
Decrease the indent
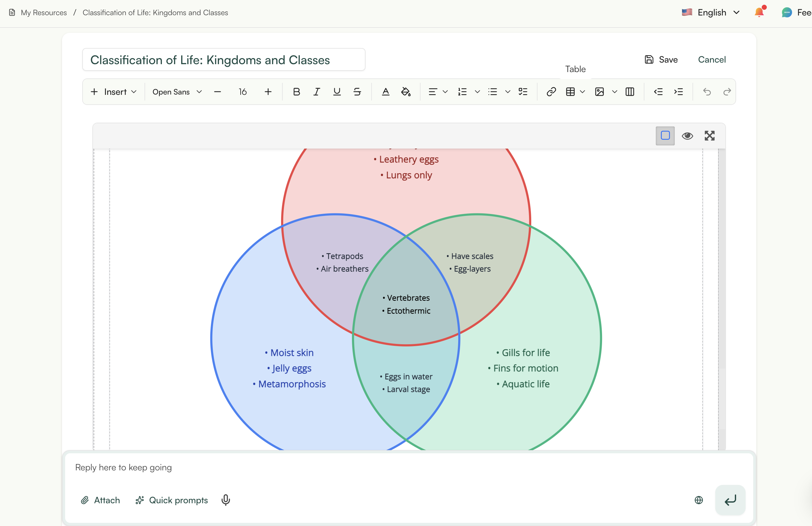[x=658, y=92]
